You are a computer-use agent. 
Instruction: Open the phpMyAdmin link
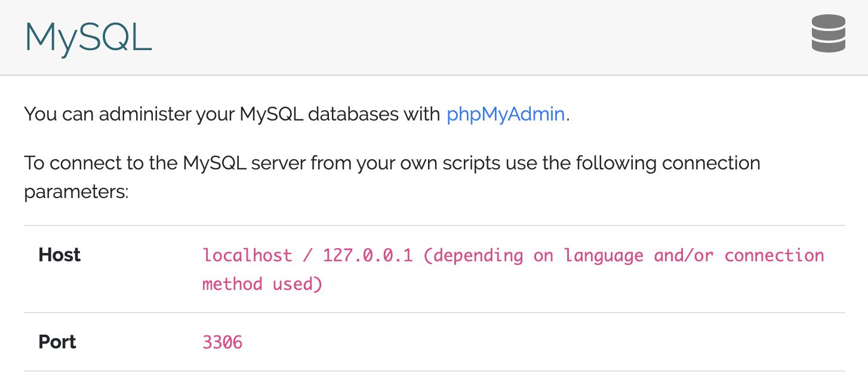(506, 114)
